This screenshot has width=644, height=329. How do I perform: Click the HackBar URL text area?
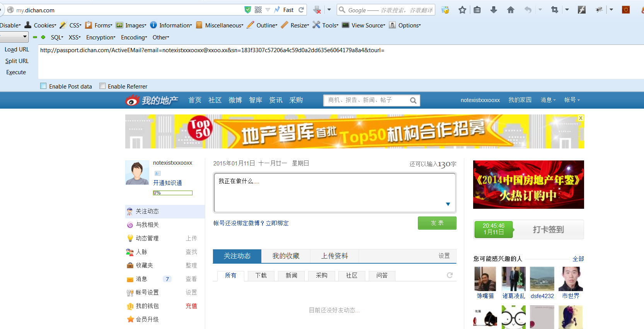[340, 62]
